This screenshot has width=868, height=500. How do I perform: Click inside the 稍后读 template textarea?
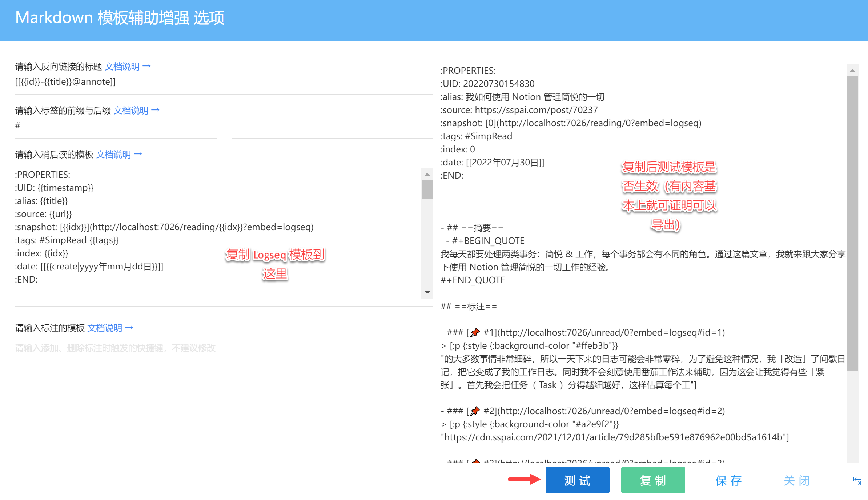pyautogui.click(x=217, y=233)
